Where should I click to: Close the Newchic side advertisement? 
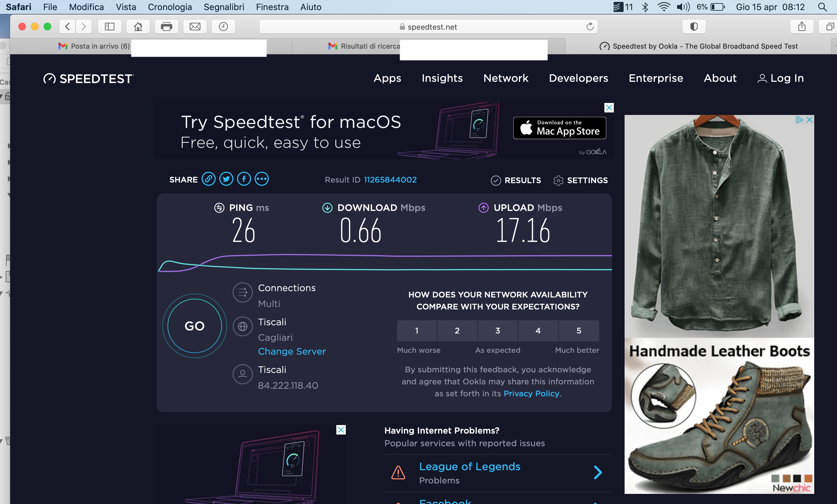pyautogui.click(x=810, y=119)
